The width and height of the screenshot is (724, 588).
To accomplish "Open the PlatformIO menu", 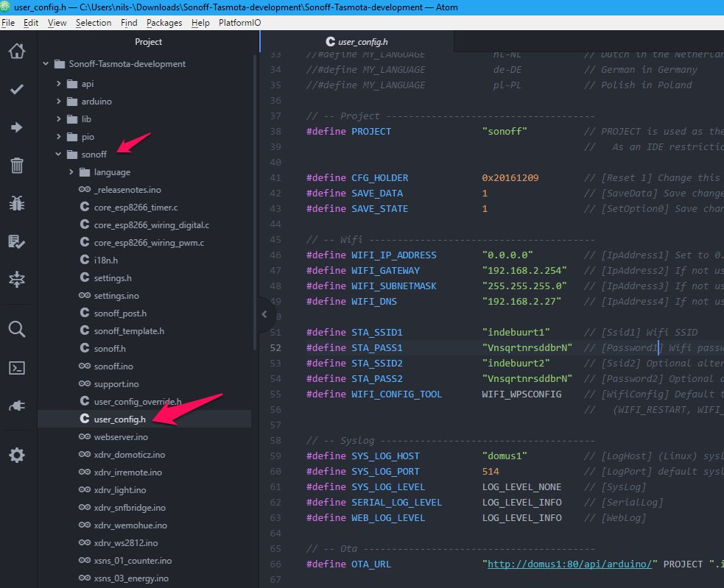I will (x=239, y=23).
